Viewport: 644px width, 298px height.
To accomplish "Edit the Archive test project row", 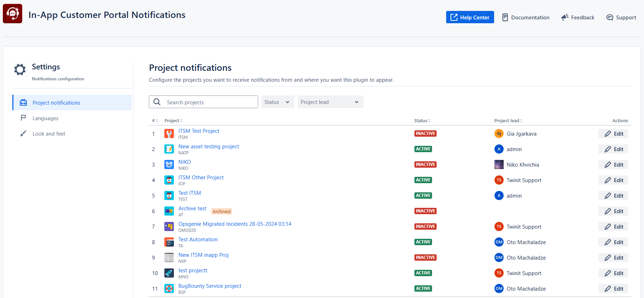I will (x=613, y=211).
